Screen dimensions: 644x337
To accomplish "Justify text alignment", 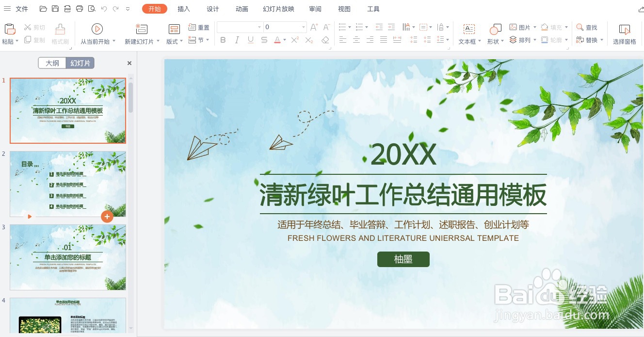I will 384,40.
